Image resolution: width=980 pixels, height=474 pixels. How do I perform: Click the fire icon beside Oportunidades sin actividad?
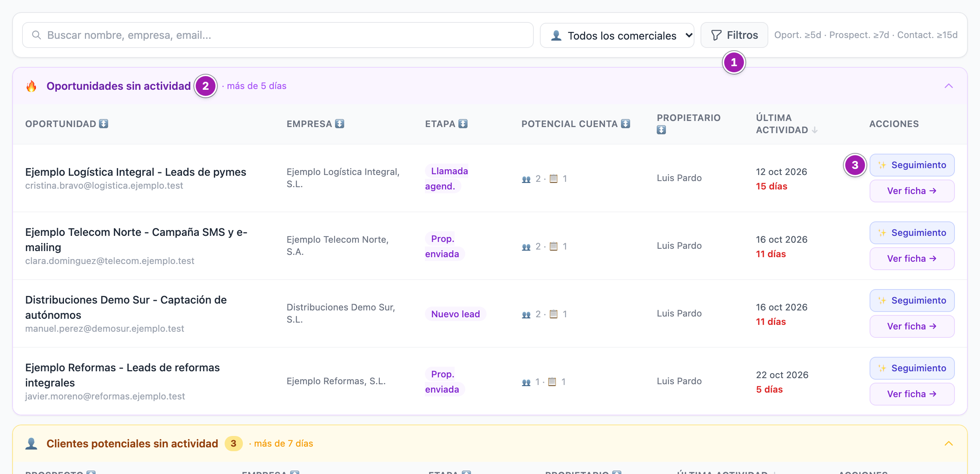point(31,86)
